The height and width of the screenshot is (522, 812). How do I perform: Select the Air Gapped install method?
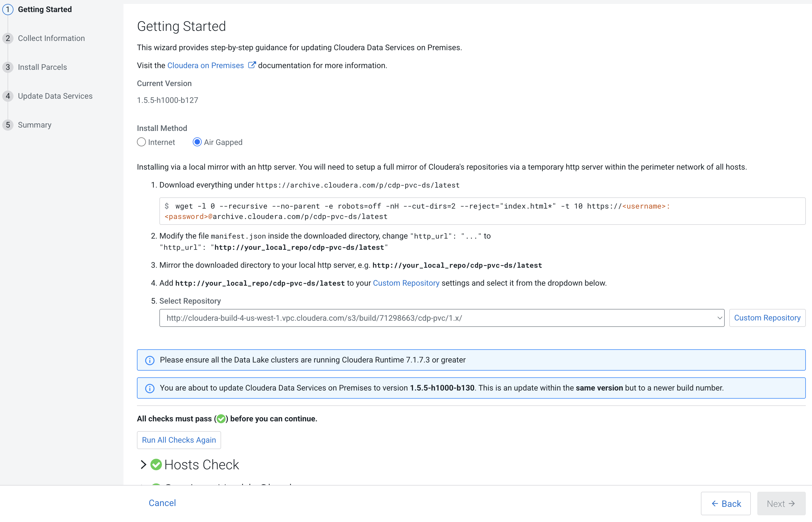click(197, 142)
